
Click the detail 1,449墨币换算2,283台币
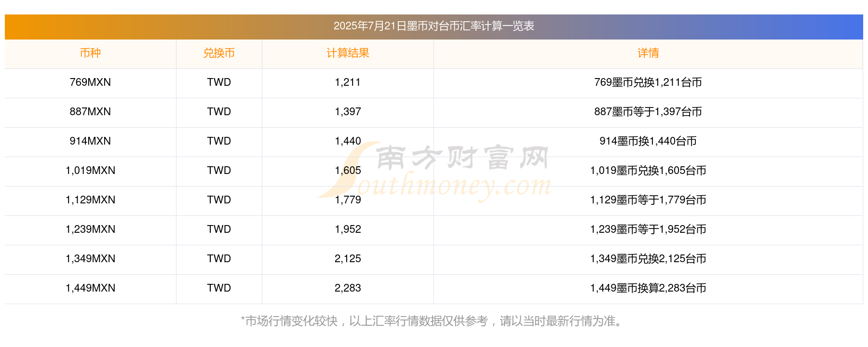coord(648,288)
